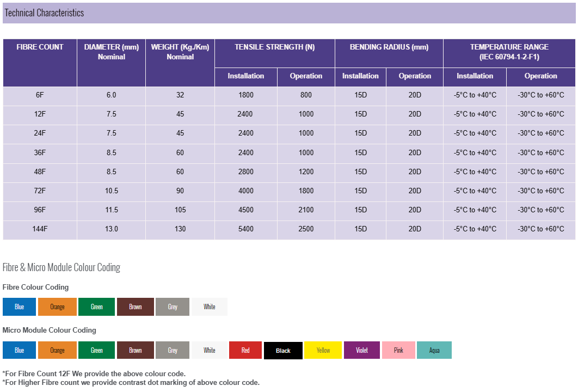The image size is (578, 392).
Task: Pick the Yellow micro module swatch
Action: (323, 350)
